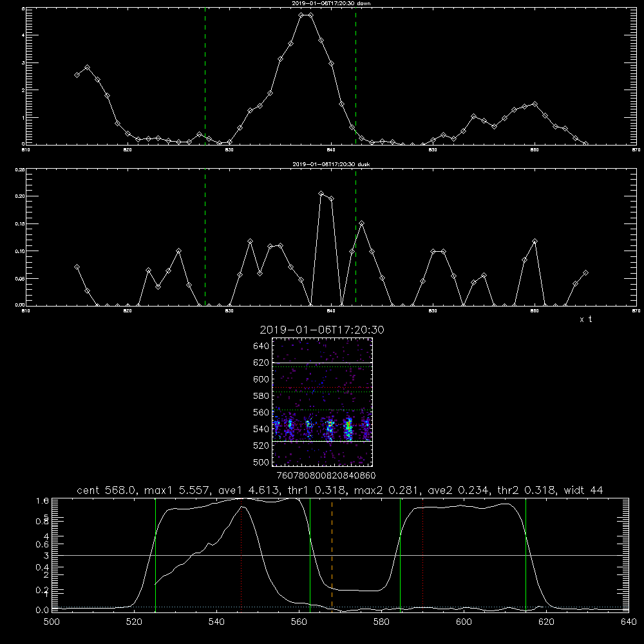The height and width of the screenshot is (644, 644).
Task: Click the '0.05' tick label on dusk y-axis
Action: tap(20, 278)
